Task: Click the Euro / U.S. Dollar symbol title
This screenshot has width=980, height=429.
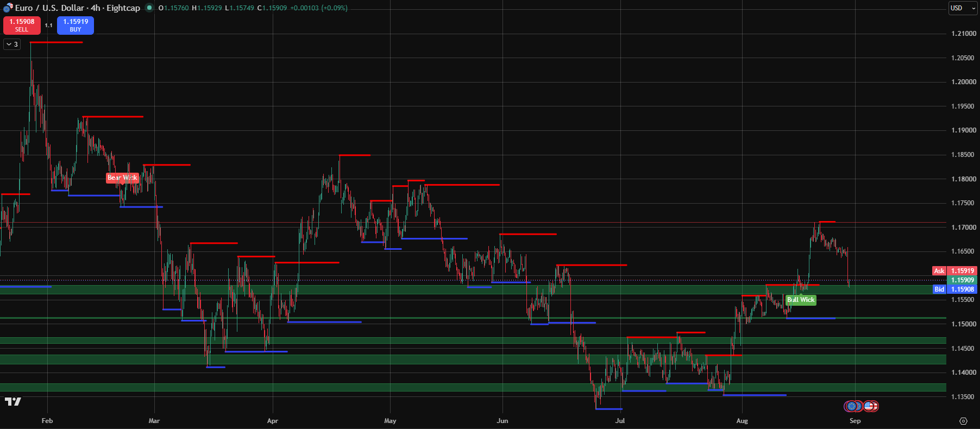Action: pos(50,8)
